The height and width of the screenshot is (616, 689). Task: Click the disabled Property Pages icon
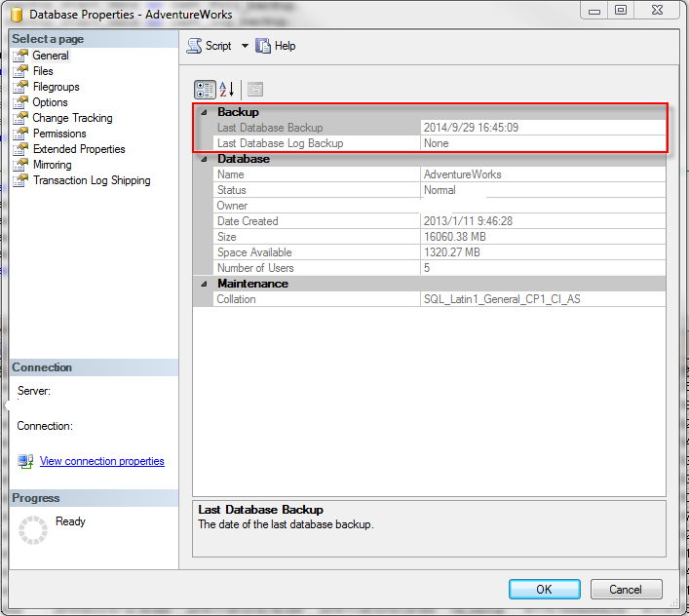pyautogui.click(x=255, y=90)
